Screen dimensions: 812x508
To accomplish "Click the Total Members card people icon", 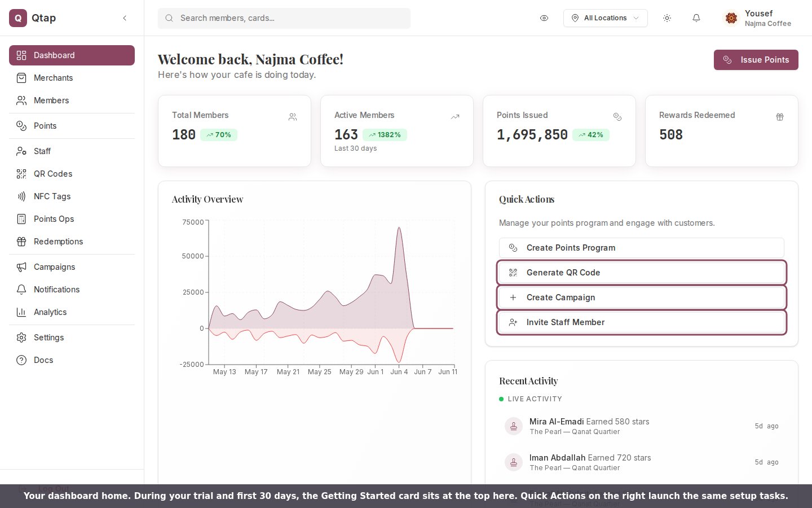I will pyautogui.click(x=293, y=117).
